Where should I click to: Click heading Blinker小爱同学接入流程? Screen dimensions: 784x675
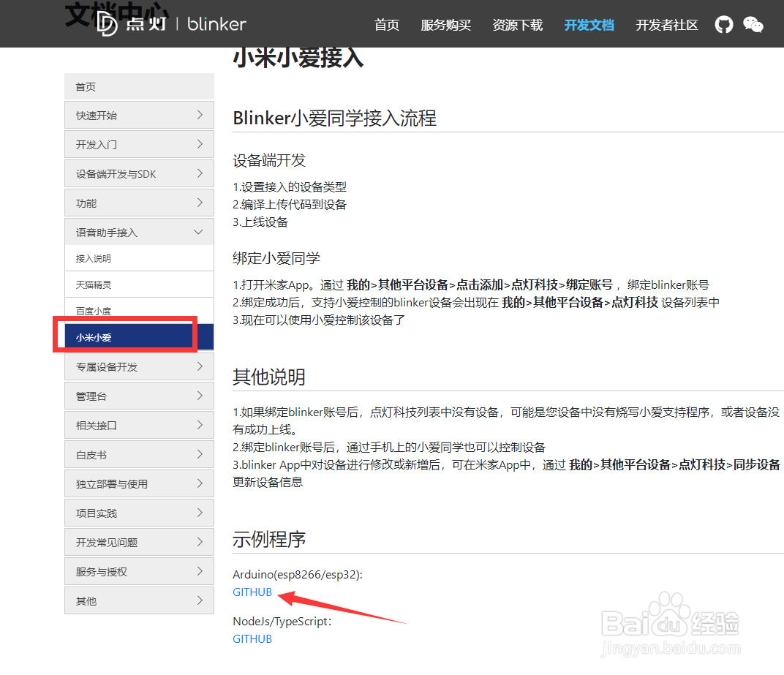(x=334, y=118)
